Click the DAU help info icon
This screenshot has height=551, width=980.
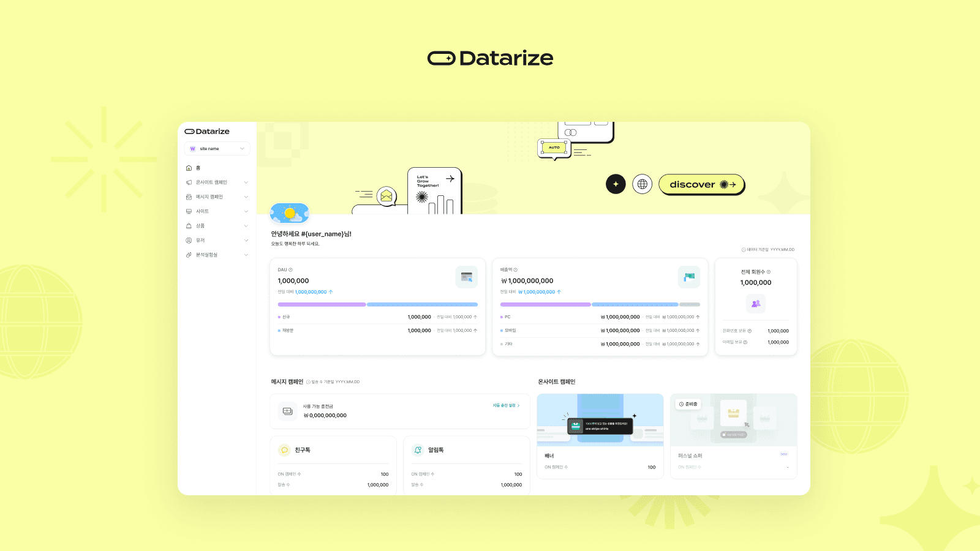tap(290, 269)
